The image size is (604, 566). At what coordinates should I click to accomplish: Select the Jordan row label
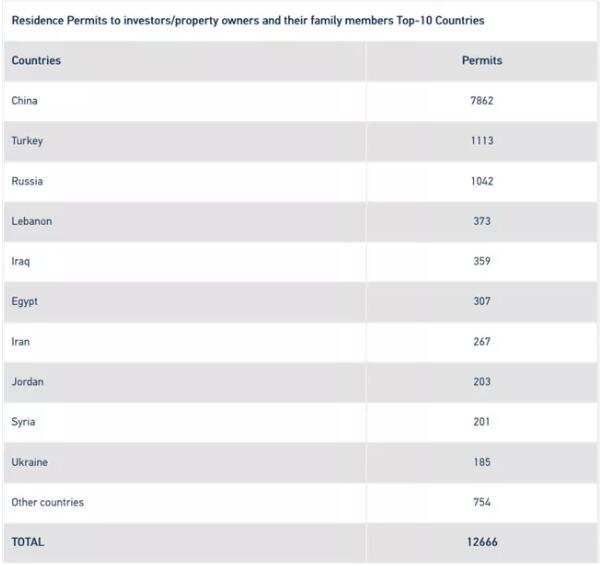pos(28,381)
